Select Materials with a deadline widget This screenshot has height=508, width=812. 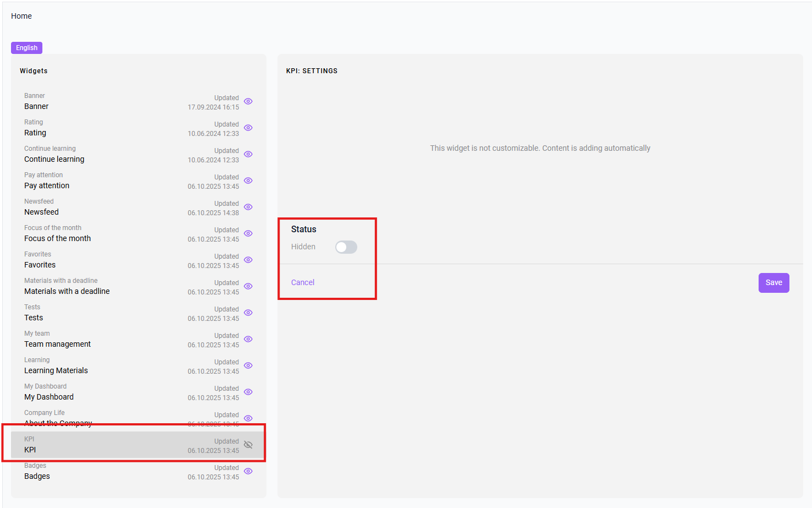point(138,286)
